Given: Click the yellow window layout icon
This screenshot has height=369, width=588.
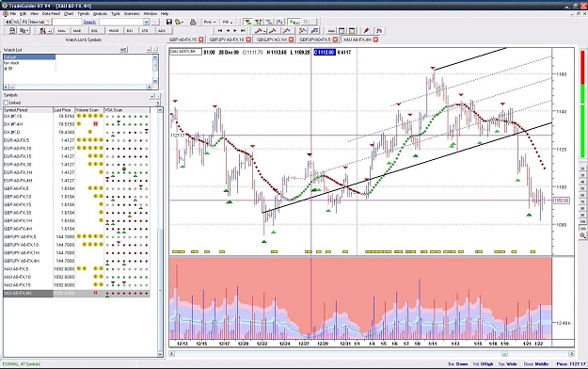Looking at the screenshot, I should [x=352, y=31].
